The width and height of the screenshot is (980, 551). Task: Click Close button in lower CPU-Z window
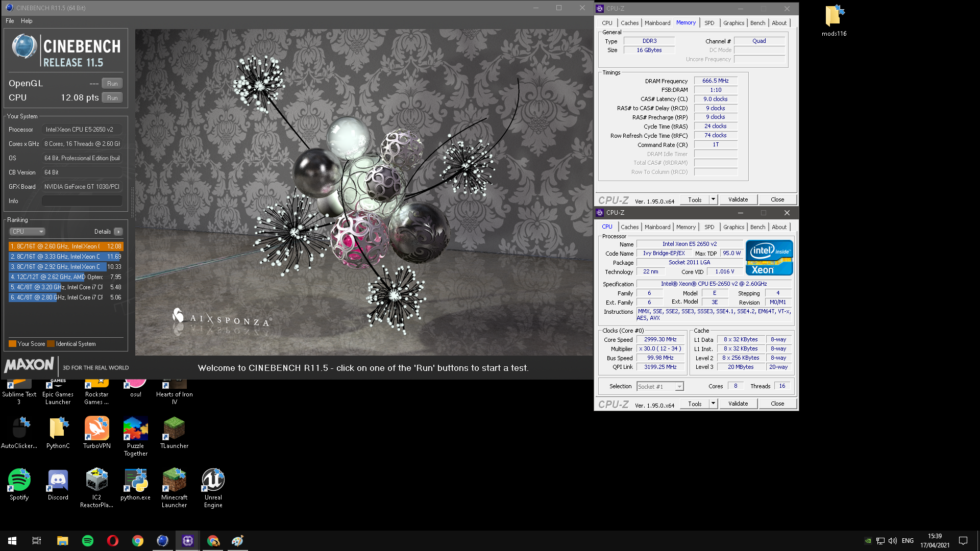pyautogui.click(x=777, y=404)
